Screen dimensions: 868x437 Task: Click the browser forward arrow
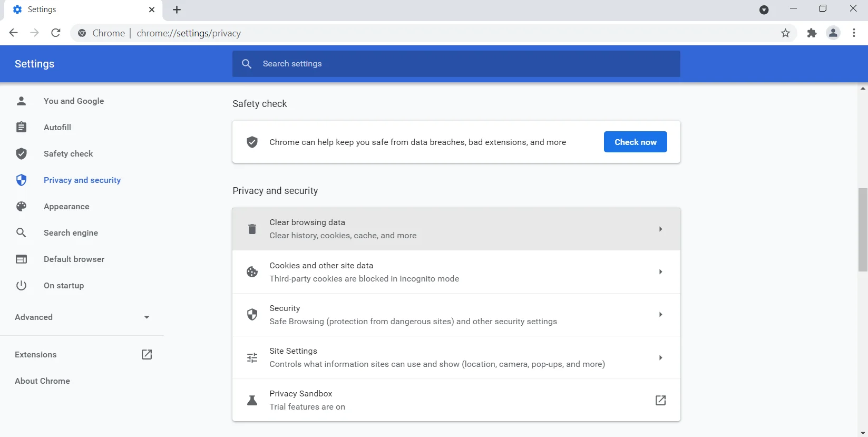click(x=34, y=33)
